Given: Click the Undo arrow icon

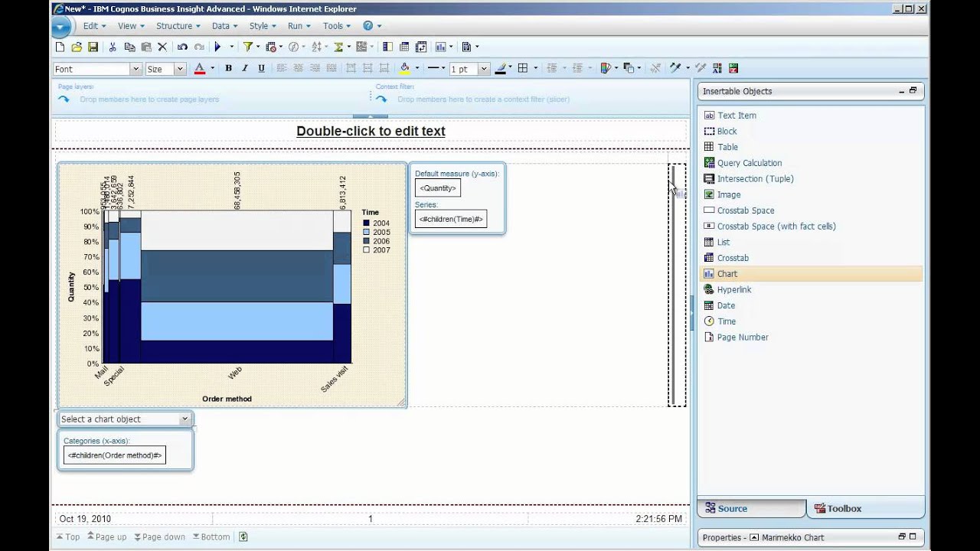Looking at the screenshot, I should click(x=182, y=47).
